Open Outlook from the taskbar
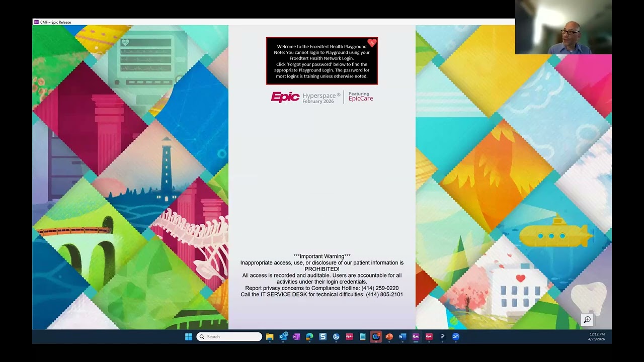This screenshot has height=362, width=644. (283, 337)
